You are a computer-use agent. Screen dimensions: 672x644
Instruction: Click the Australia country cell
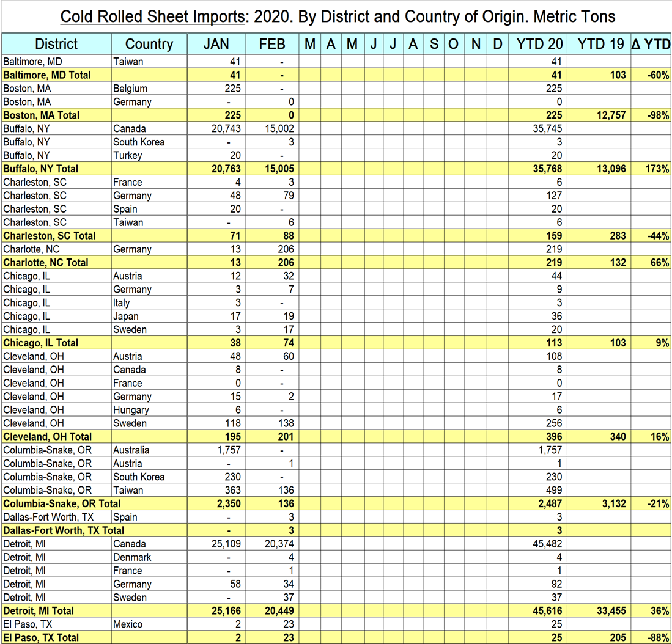point(131,450)
